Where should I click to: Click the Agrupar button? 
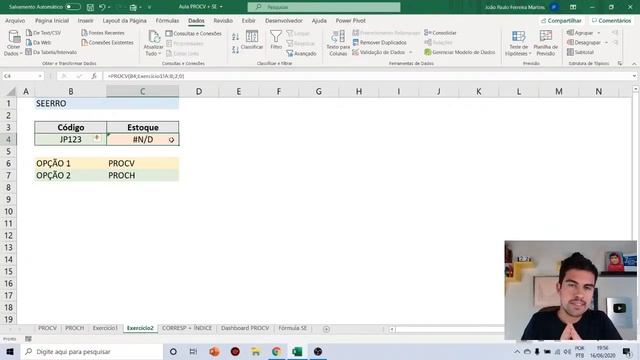pos(580,33)
